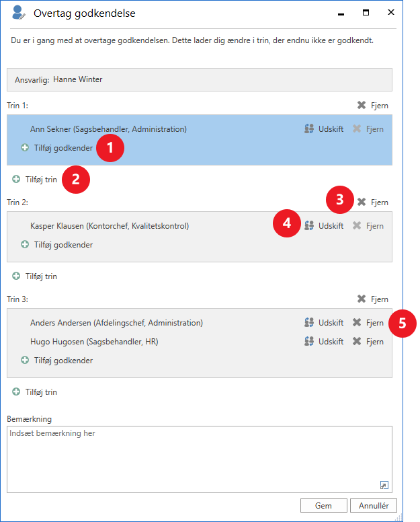Cancel with the Annullér button
The height and width of the screenshot is (522, 420).
(373, 505)
